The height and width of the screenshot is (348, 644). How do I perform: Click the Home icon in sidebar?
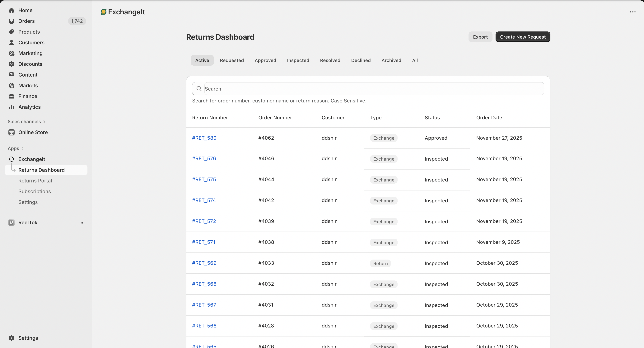12,10
